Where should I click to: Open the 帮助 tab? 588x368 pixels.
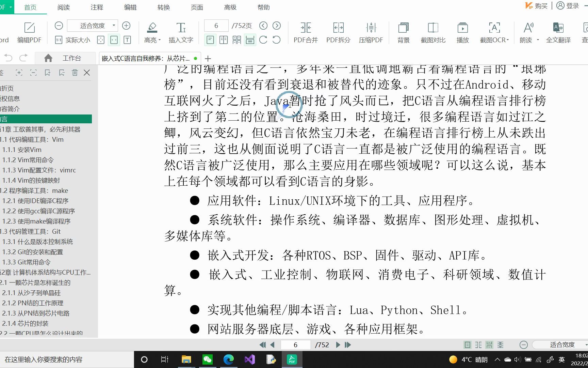(x=264, y=7)
